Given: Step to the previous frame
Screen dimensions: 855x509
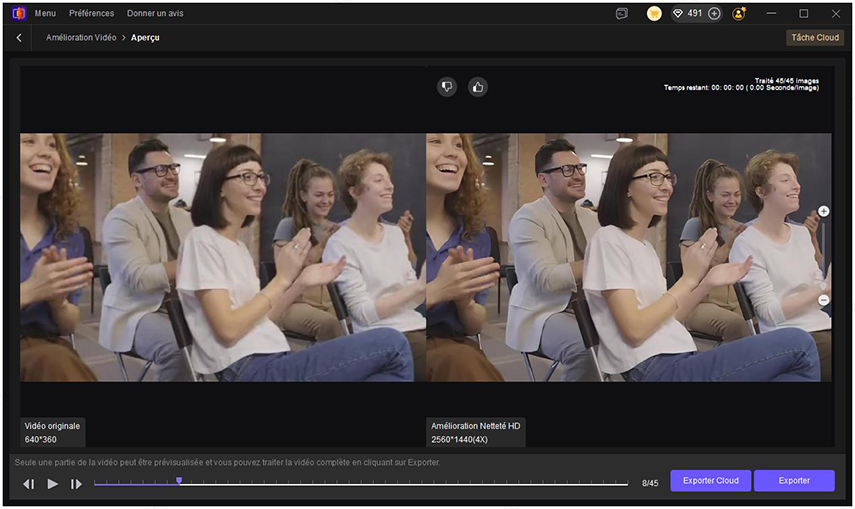Looking at the screenshot, I should click(29, 484).
